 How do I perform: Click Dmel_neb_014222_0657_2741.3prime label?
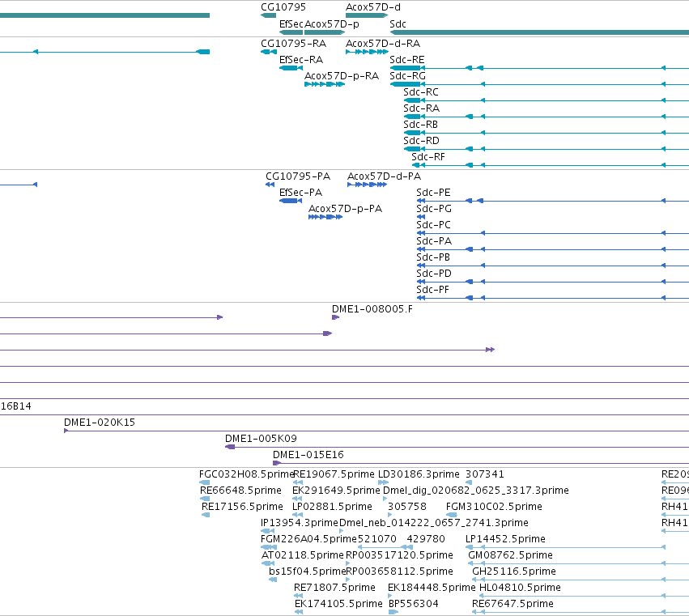point(434,523)
